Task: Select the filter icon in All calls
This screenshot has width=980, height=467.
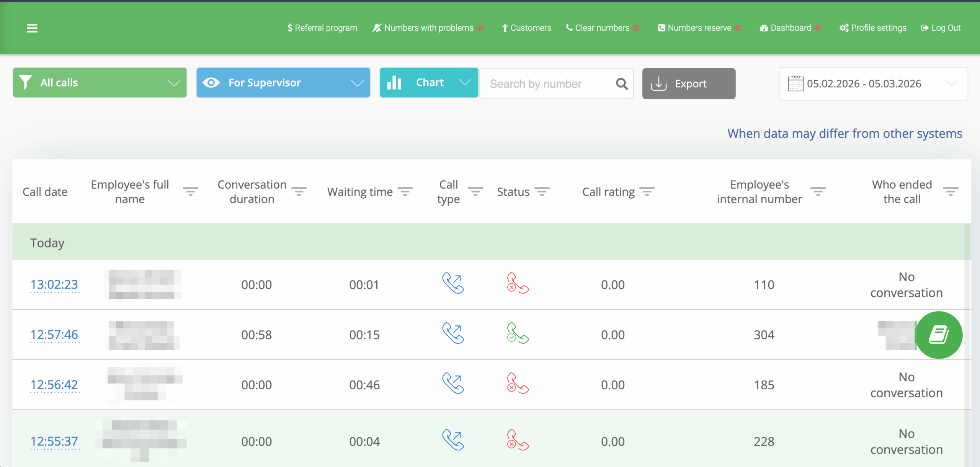Action: point(26,82)
